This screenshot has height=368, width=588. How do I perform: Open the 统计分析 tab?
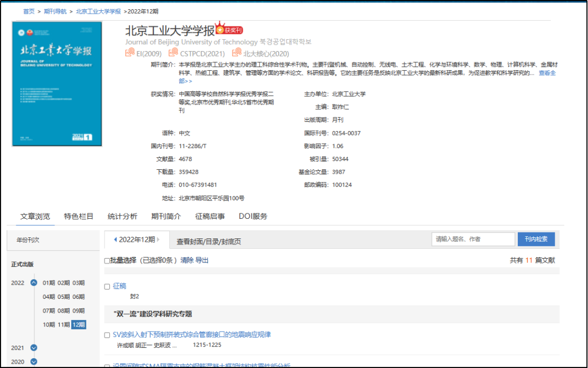(x=122, y=217)
